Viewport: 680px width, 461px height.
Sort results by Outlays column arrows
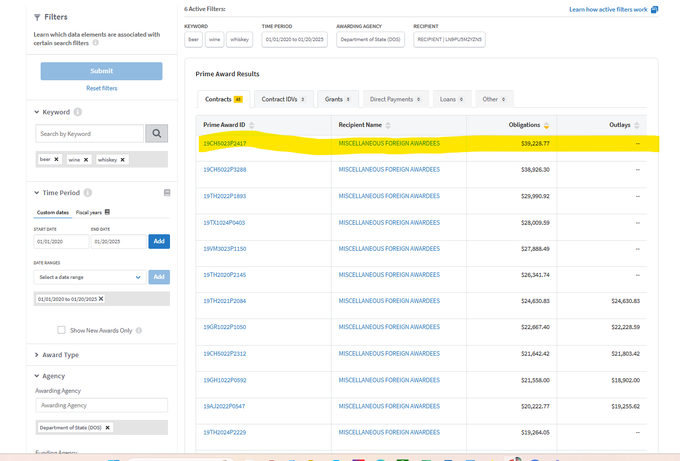click(636, 125)
